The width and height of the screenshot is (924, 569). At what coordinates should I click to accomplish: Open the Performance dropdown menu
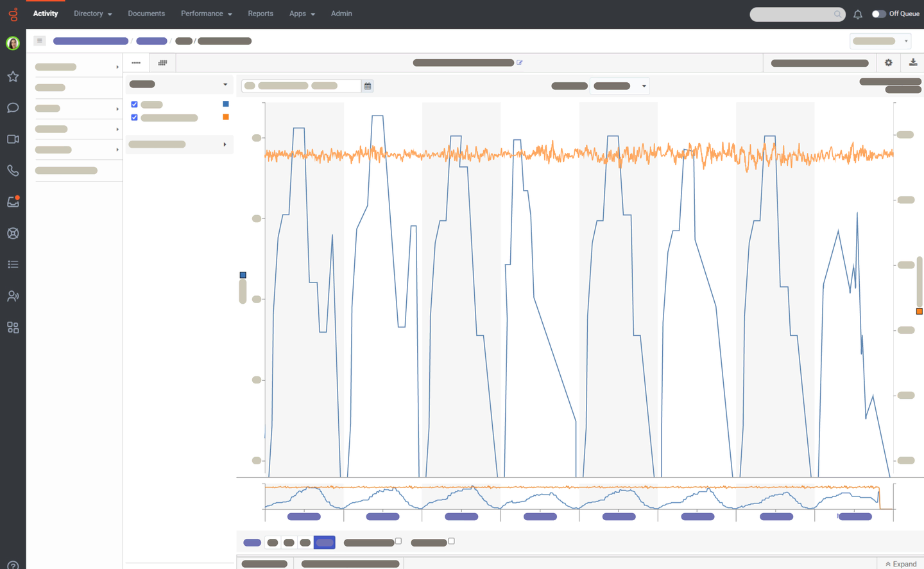click(206, 13)
